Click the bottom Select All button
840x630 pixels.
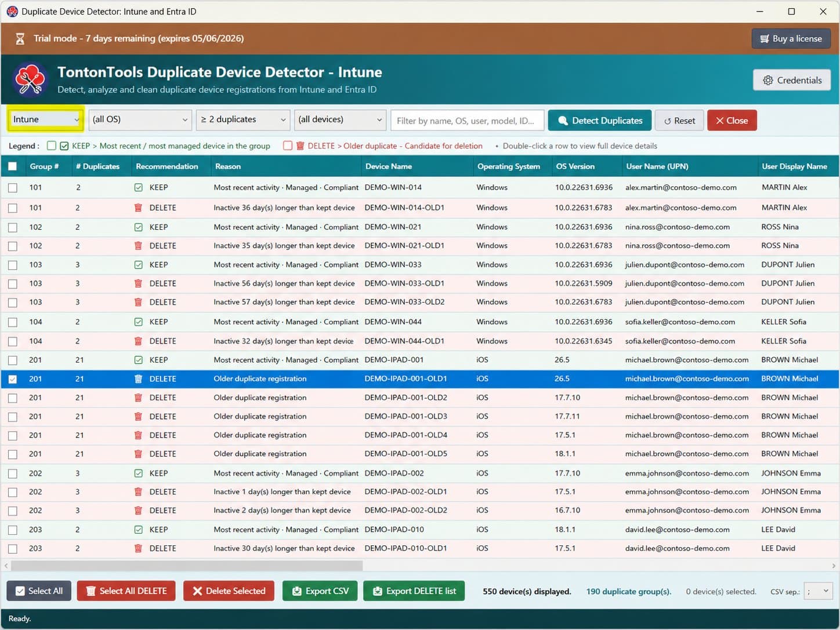point(39,591)
